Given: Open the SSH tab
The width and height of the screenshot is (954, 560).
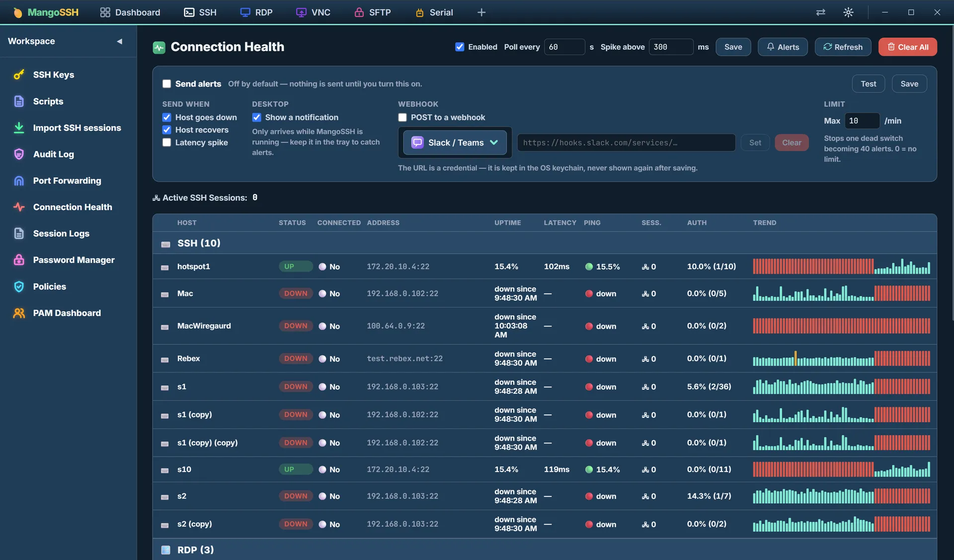Looking at the screenshot, I should pos(200,12).
